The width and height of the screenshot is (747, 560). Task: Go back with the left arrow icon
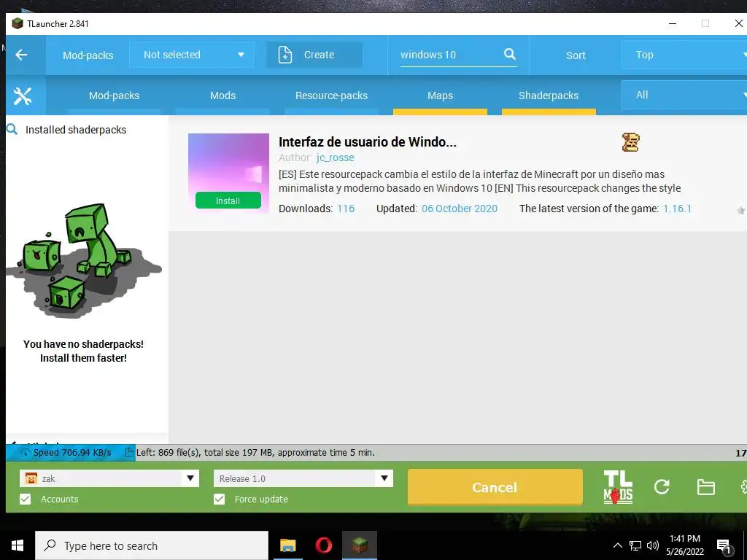pos(21,55)
